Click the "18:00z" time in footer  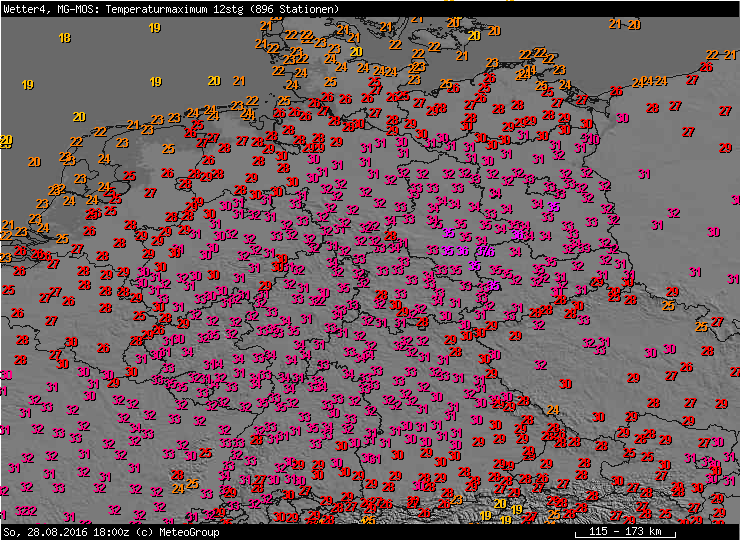109,531
